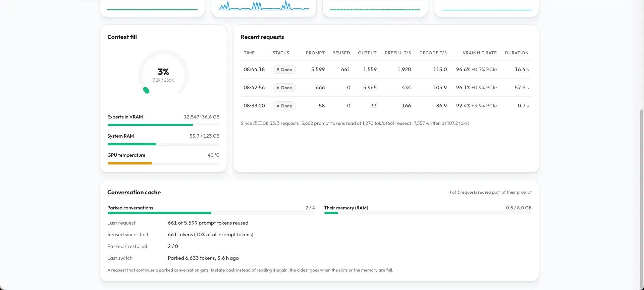Click the prefill rate 1,920
This screenshot has height=290, width=644.
[404, 69]
